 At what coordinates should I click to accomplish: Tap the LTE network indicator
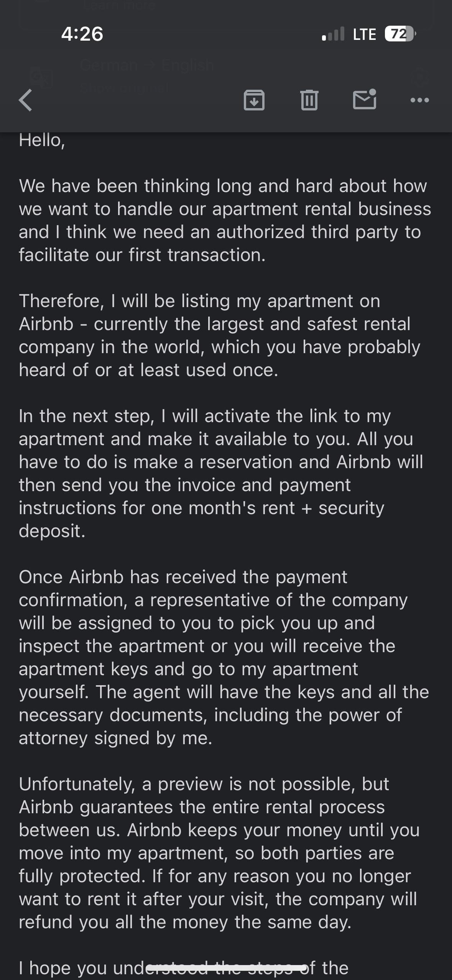click(364, 35)
